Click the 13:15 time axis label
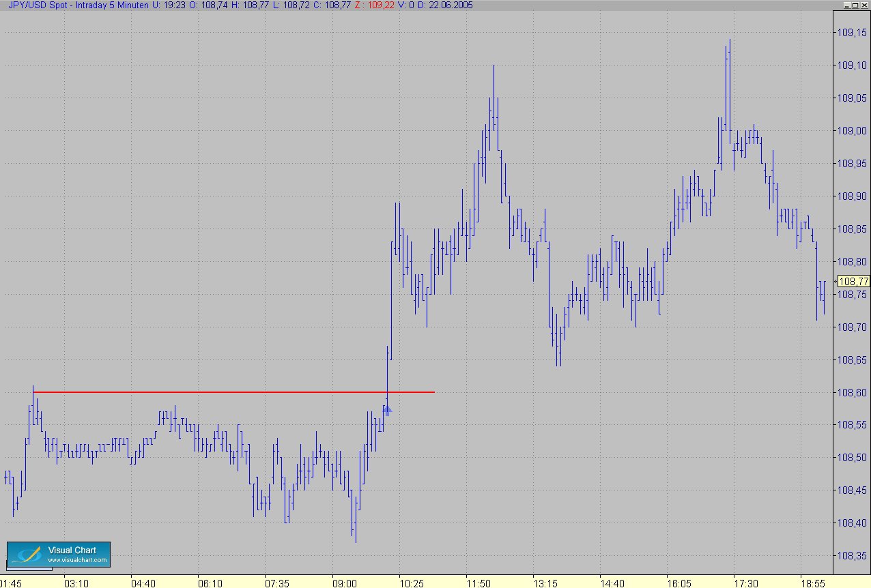The image size is (871, 588). [545, 583]
